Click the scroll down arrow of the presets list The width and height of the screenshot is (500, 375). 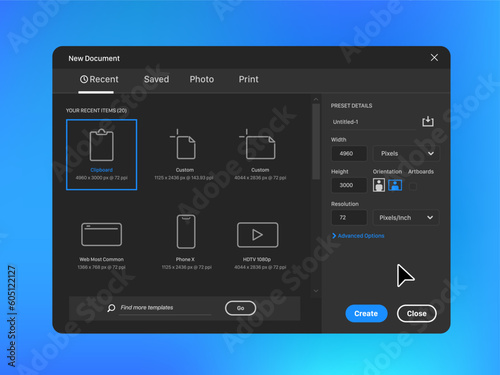[316, 291]
